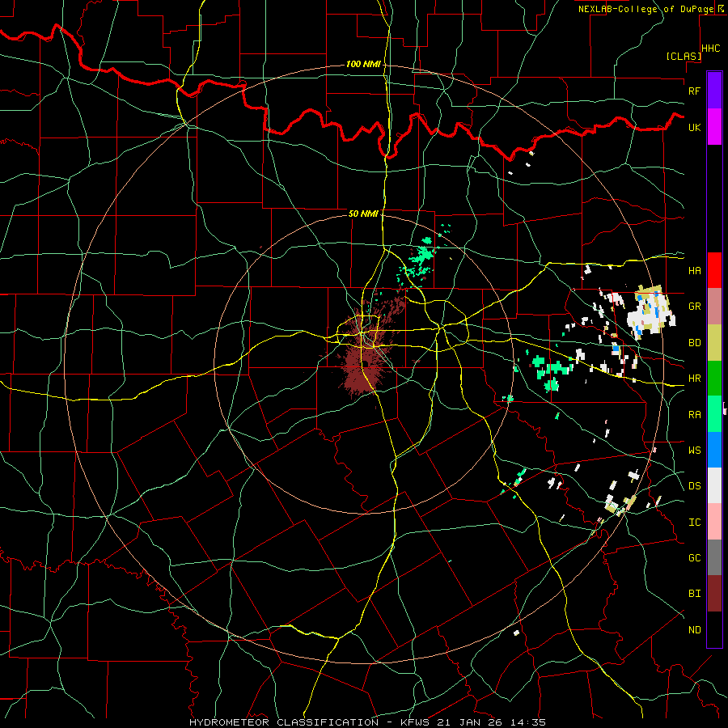Select the GC gray legend swatch

714,557
